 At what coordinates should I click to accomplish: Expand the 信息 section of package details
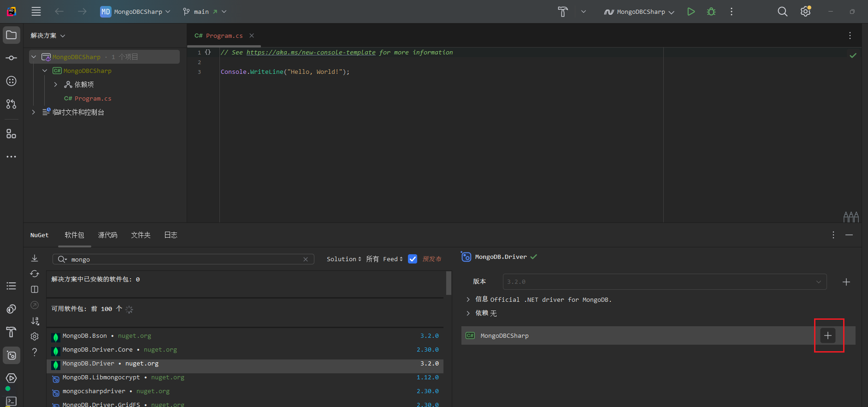click(x=468, y=299)
